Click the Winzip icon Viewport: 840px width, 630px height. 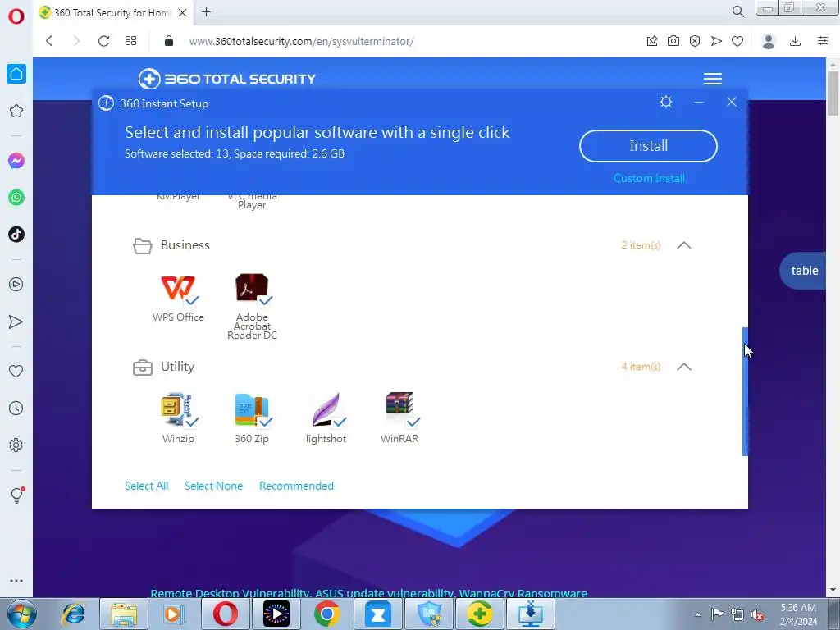(178, 409)
